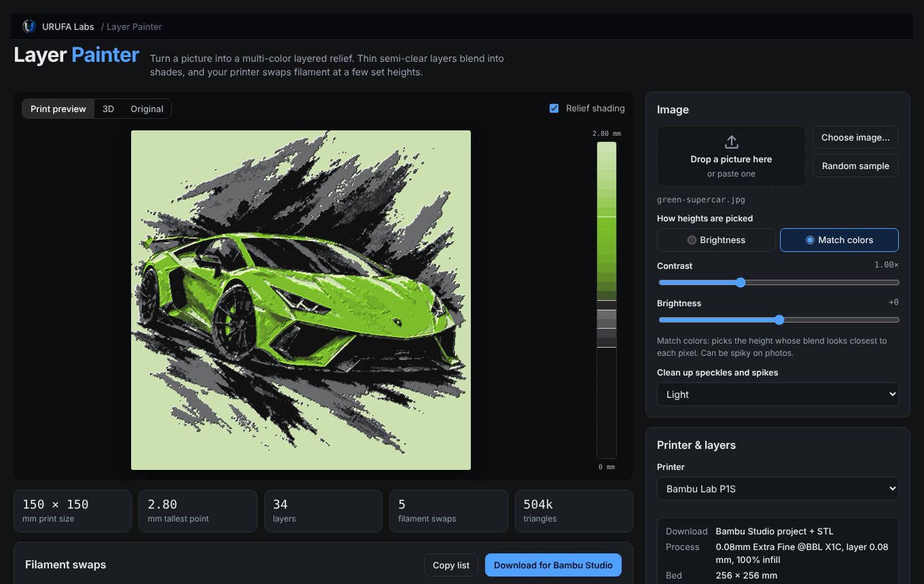
Task: Click the upload arrow icon in drop zone
Action: pyautogui.click(x=731, y=142)
